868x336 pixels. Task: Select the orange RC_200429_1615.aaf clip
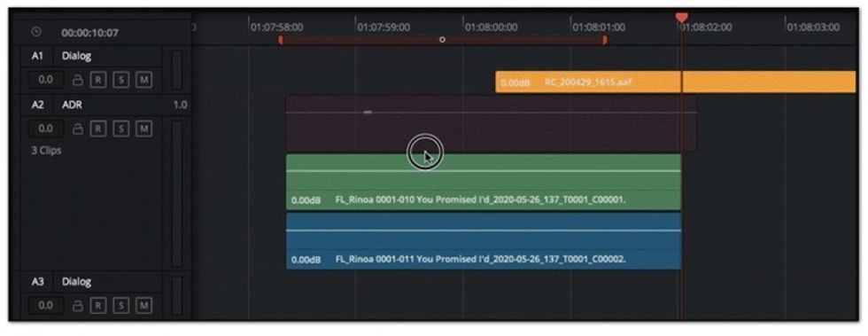click(x=675, y=82)
